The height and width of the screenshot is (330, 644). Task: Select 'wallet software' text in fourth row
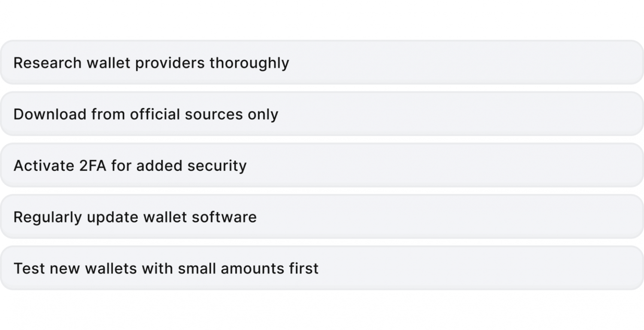[200, 217]
